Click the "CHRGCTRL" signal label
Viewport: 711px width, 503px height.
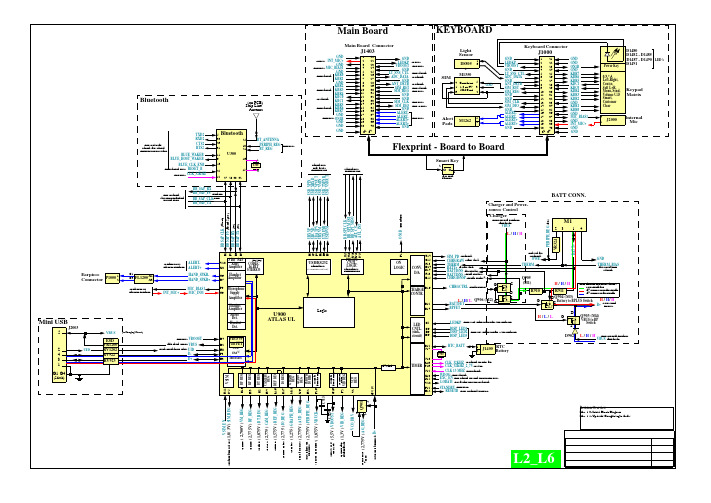click(x=458, y=287)
